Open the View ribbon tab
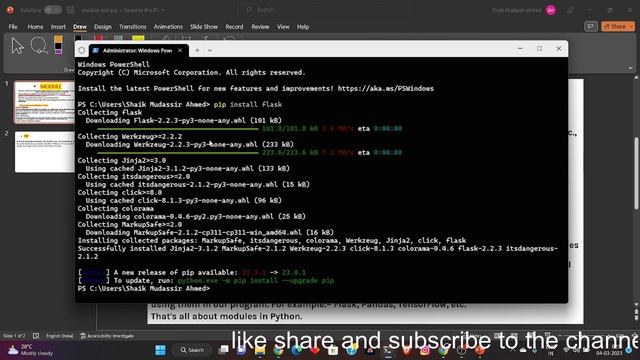The height and width of the screenshot is (360, 640). pos(283,27)
